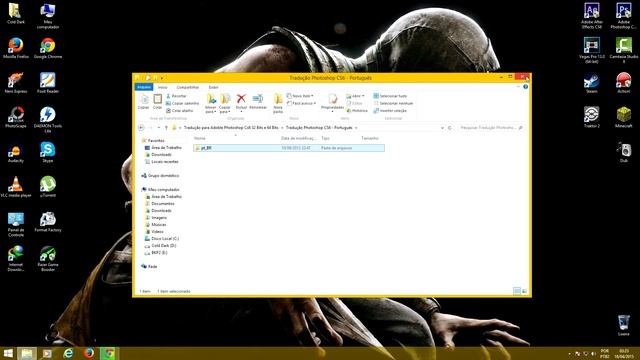
Task: Select the Foxit Reader desktop icon
Action: point(48,83)
